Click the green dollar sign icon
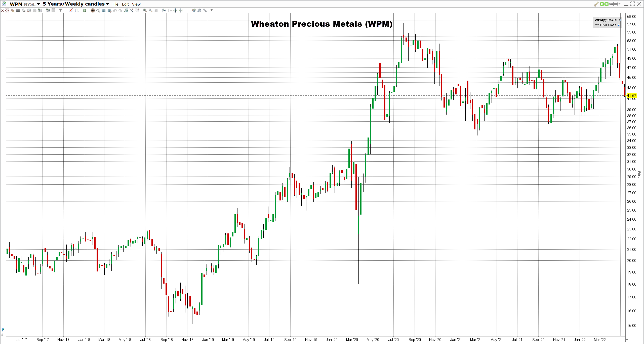The width and height of the screenshot is (644, 344). point(85,10)
